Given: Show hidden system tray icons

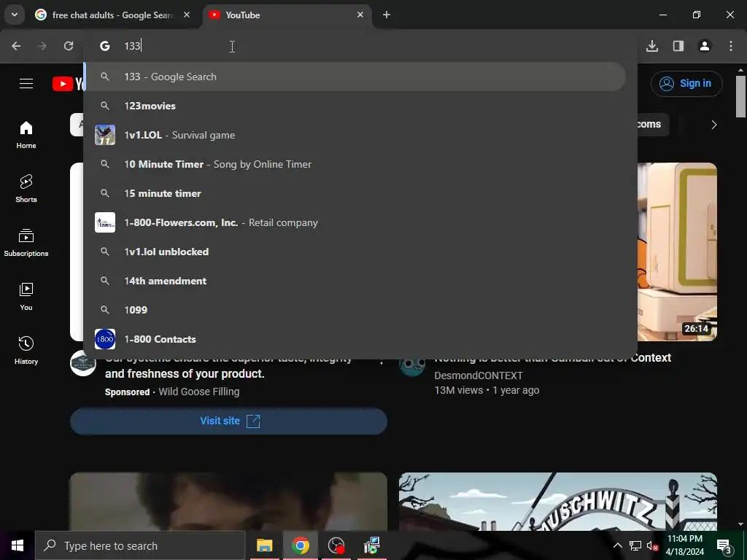Looking at the screenshot, I should 617,545.
